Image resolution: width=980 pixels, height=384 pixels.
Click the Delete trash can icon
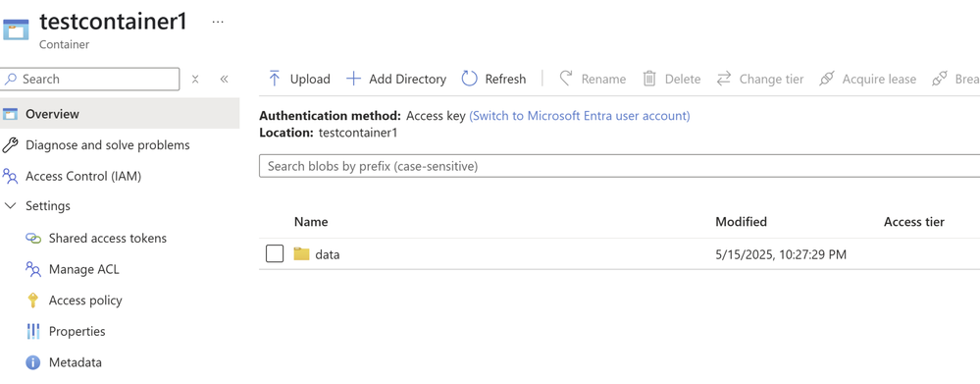tap(650, 79)
